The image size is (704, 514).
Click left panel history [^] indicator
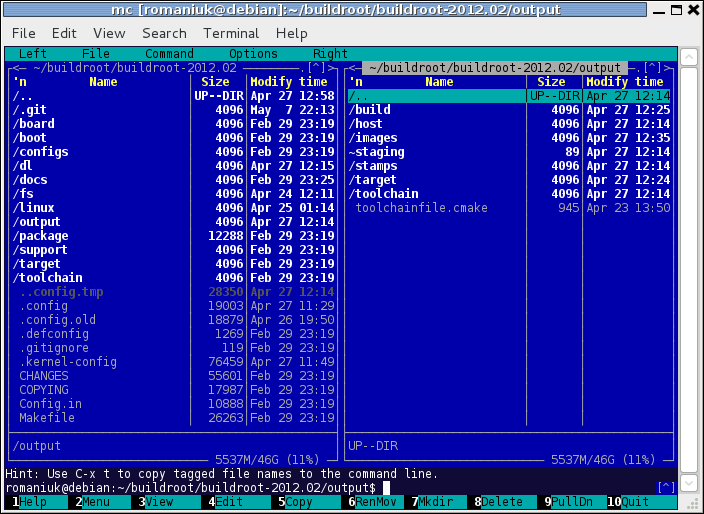tap(317, 68)
